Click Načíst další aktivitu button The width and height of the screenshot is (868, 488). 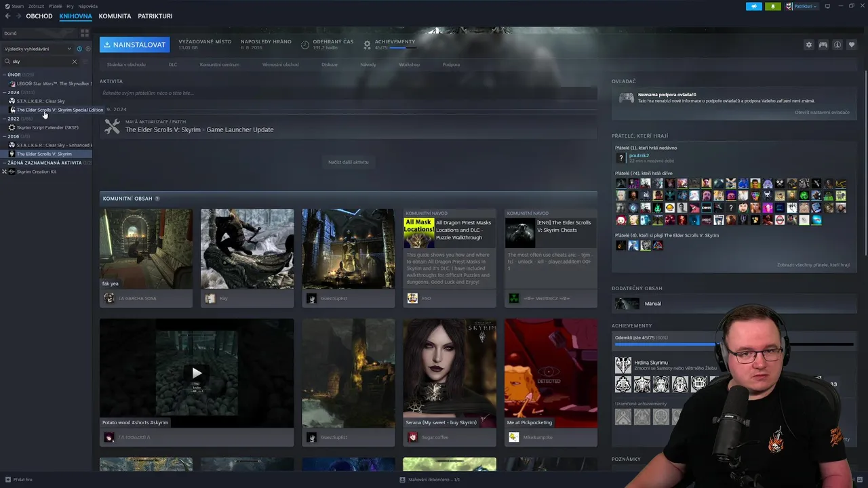(x=349, y=162)
